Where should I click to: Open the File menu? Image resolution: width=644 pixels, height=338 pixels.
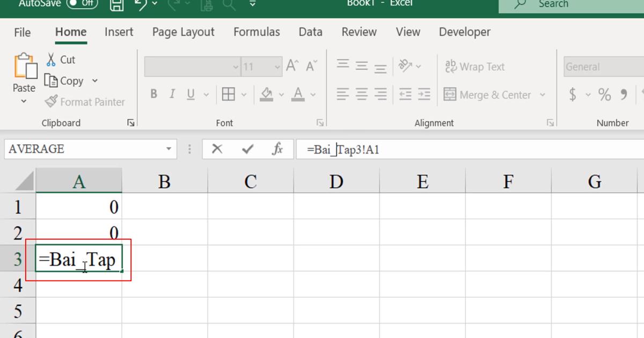pyautogui.click(x=22, y=32)
